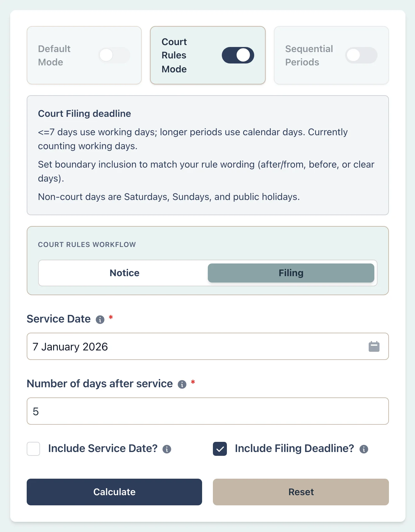Image resolution: width=415 pixels, height=532 pixels.
Task: Enable the Default Mode toggle
Action: tap(114, 55)
